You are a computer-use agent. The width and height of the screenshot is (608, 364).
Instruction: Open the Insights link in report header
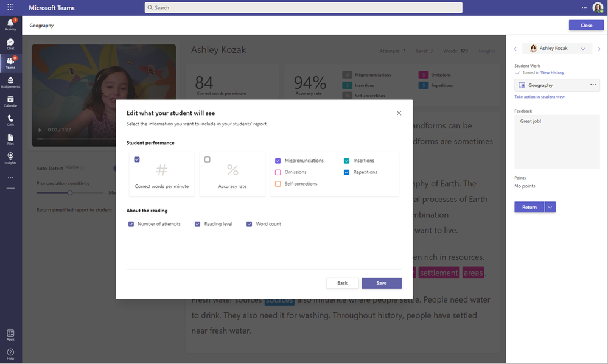[x=487, y=51]
